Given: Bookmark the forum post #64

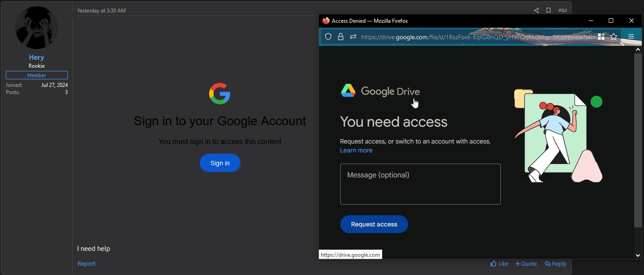Looking at the screenshot, I should (549, 10).
